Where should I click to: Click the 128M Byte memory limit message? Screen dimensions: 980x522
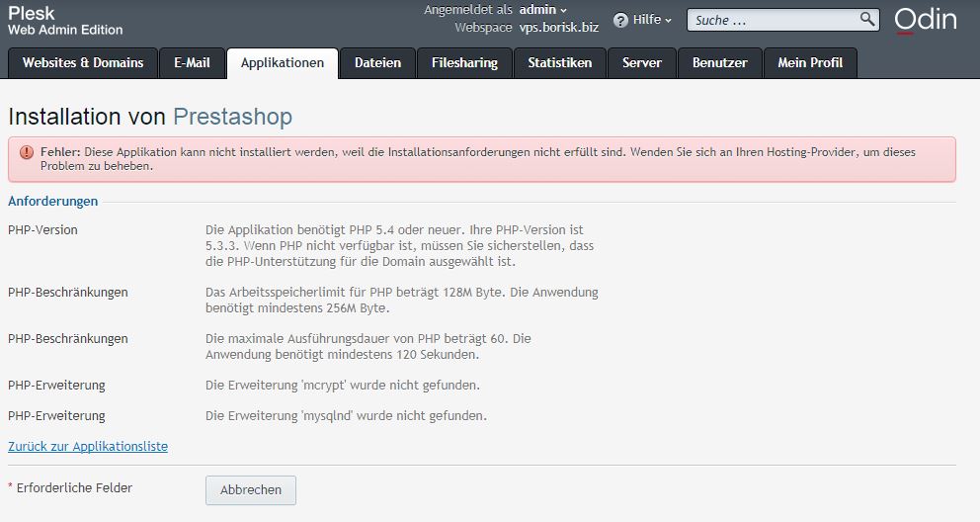tap(402, 301)
